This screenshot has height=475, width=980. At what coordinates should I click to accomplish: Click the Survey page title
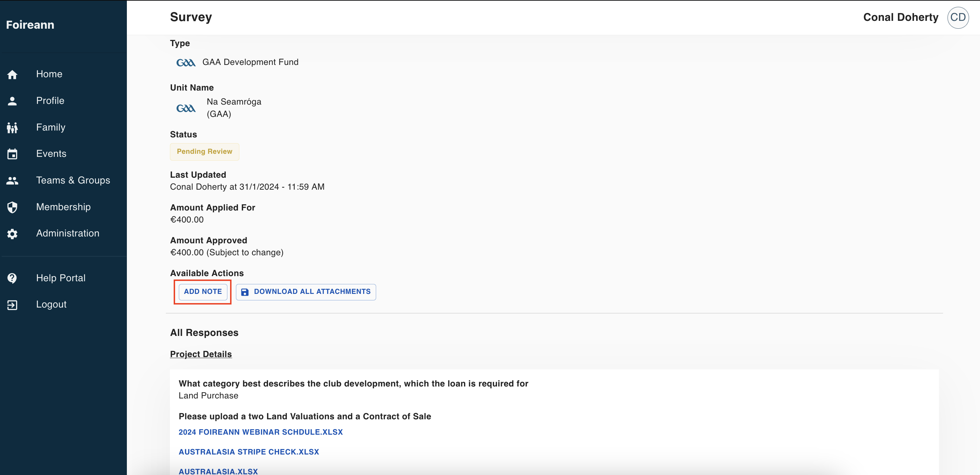point(191,17)
